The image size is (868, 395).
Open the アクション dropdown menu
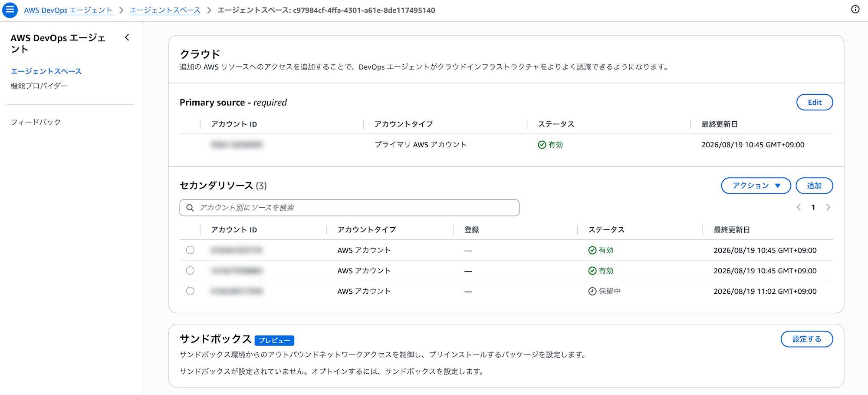click(x=756, y=186)
